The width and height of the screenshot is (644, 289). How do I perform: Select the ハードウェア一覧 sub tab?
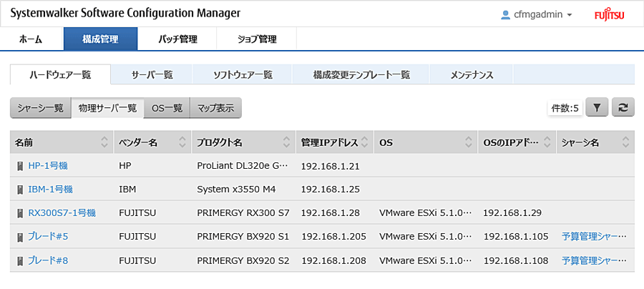tap(60, 74)
